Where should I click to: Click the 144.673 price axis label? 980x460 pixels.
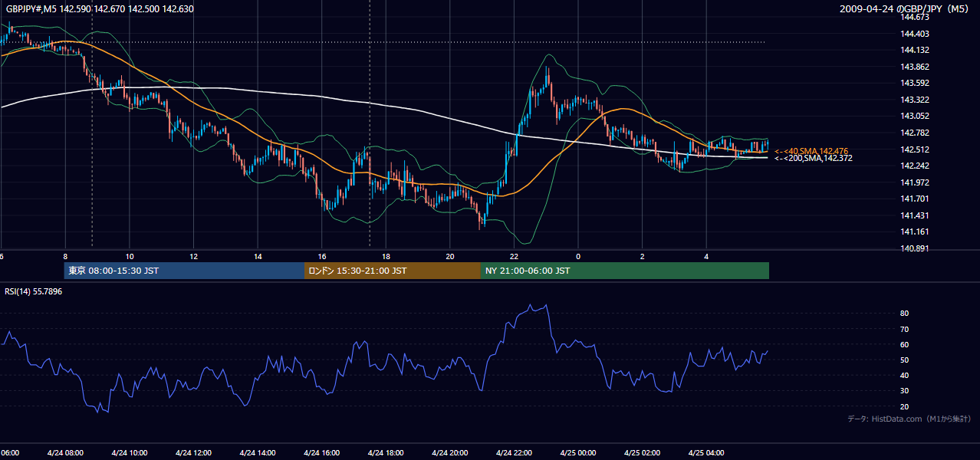click(915, 17)
